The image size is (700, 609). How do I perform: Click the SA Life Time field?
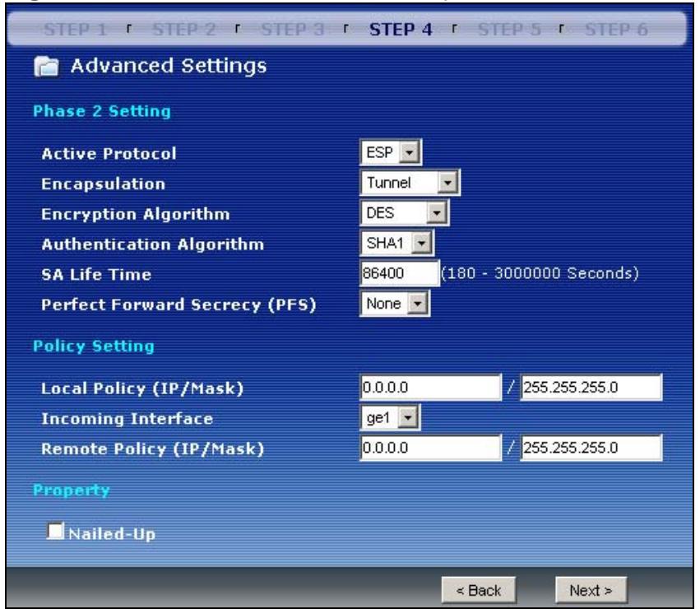tap(400, 273)
